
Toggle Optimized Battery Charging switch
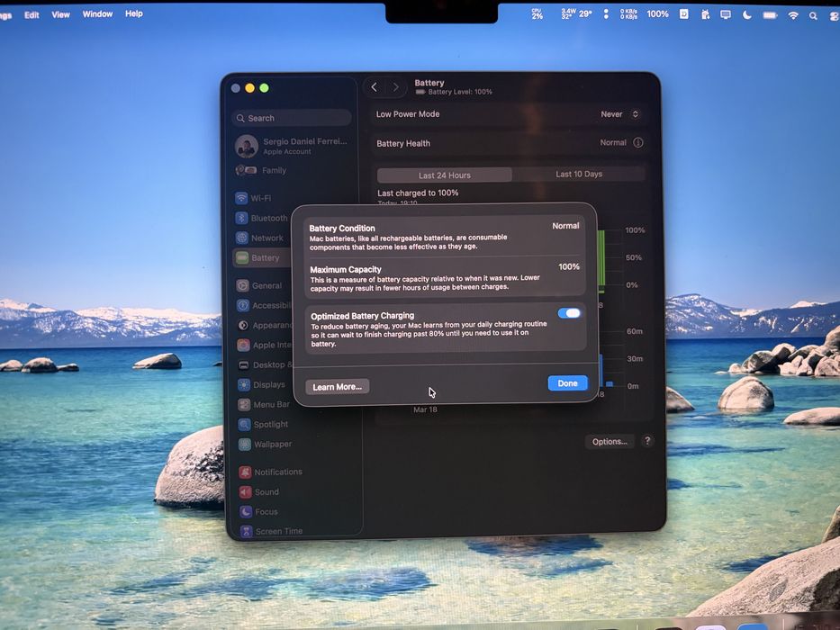tap(569, 313)
